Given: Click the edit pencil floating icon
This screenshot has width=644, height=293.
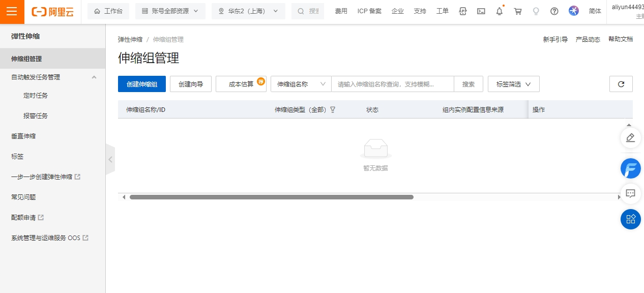Looking at the screenshot, I should pos(630,137).
